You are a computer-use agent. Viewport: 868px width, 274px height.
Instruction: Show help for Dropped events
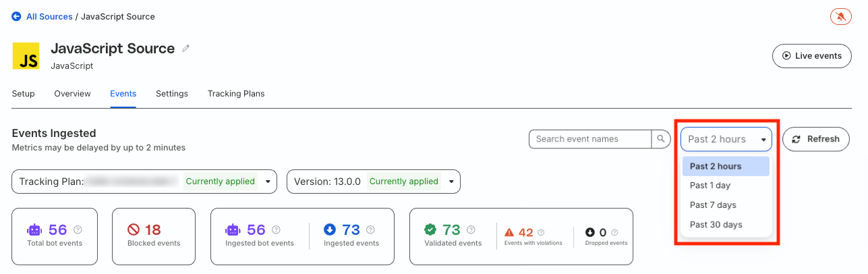(x=614, y=232)
